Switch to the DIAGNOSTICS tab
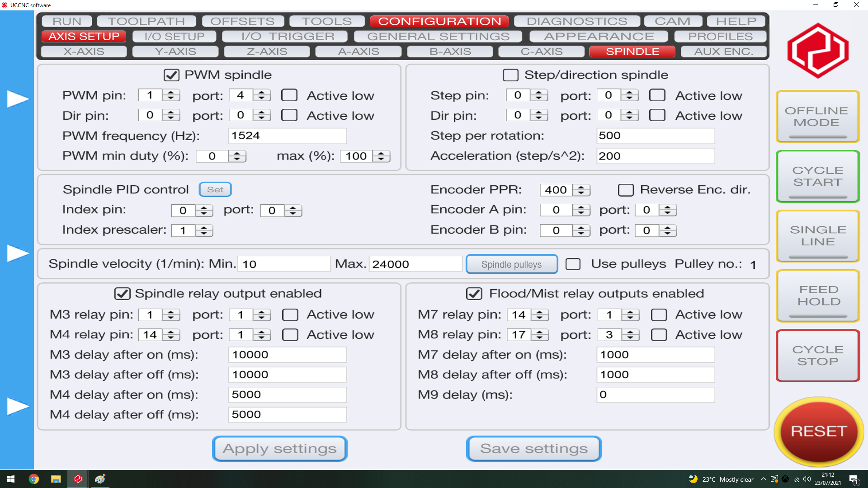Screen dimensions: 868x488 point(577,21)
